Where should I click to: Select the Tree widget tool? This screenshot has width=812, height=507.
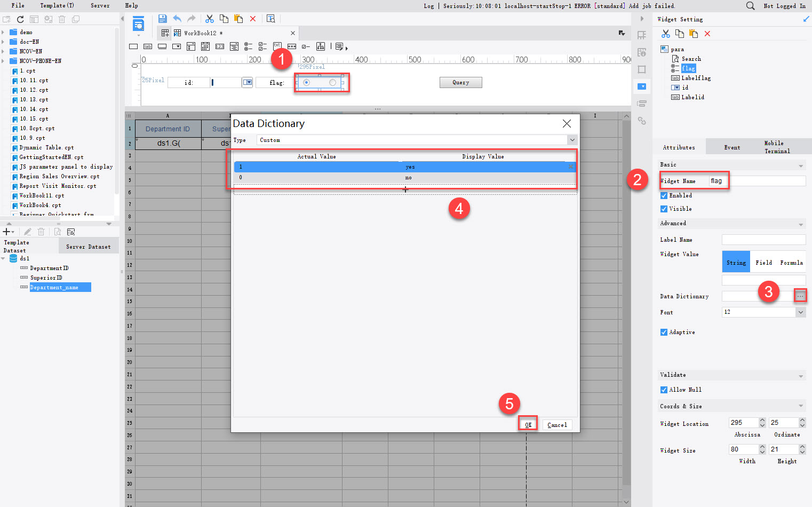(321, 46)
